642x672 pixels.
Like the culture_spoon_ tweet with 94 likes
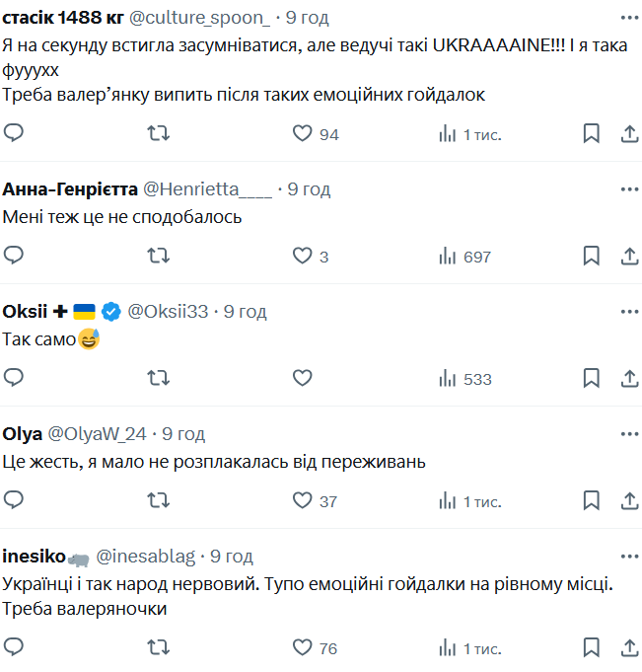[303, 133]
